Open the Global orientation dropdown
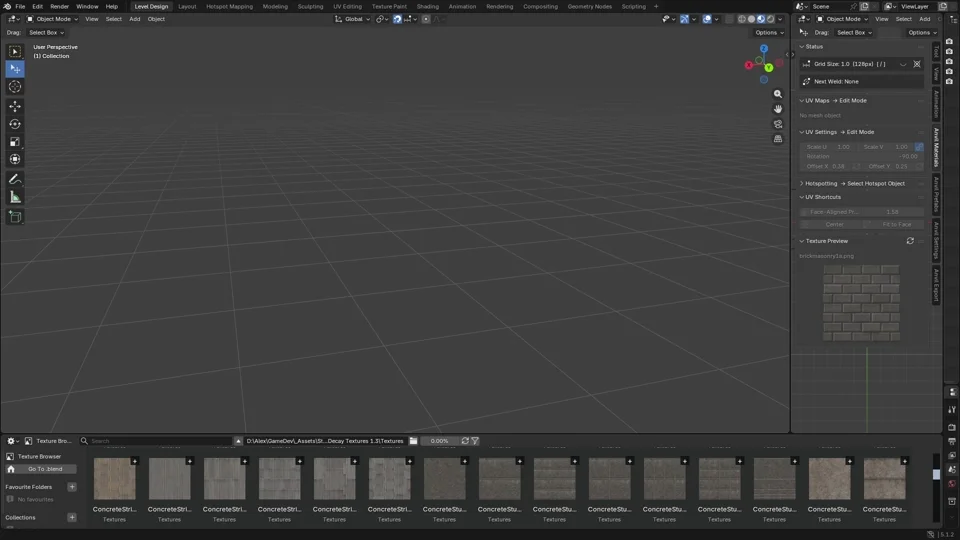 (353, 19)
